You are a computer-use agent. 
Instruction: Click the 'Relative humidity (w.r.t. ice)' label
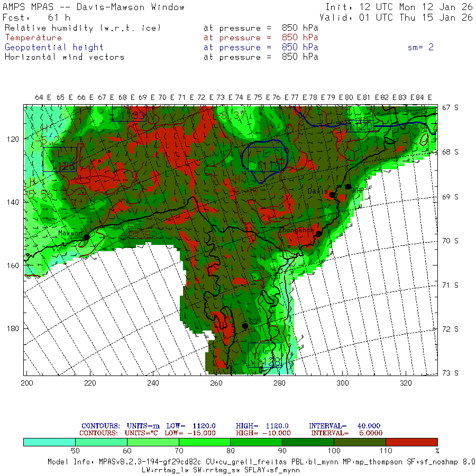(x=83, y=28)
